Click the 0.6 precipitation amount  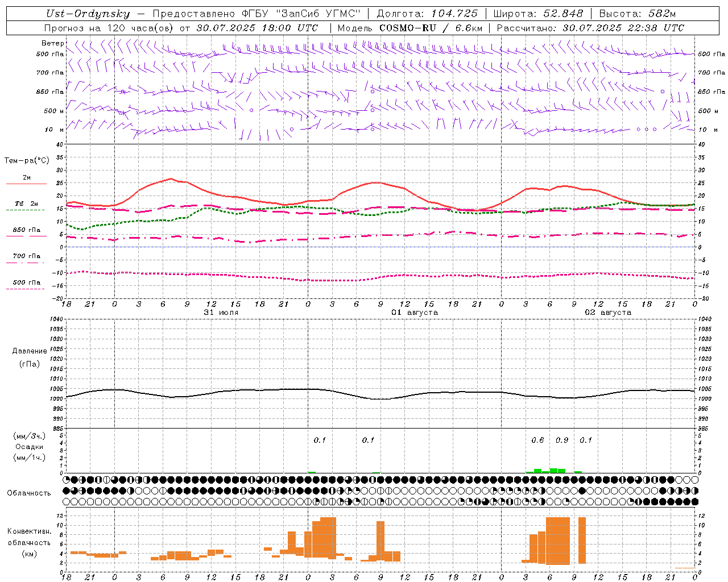(x=537, y=440)
